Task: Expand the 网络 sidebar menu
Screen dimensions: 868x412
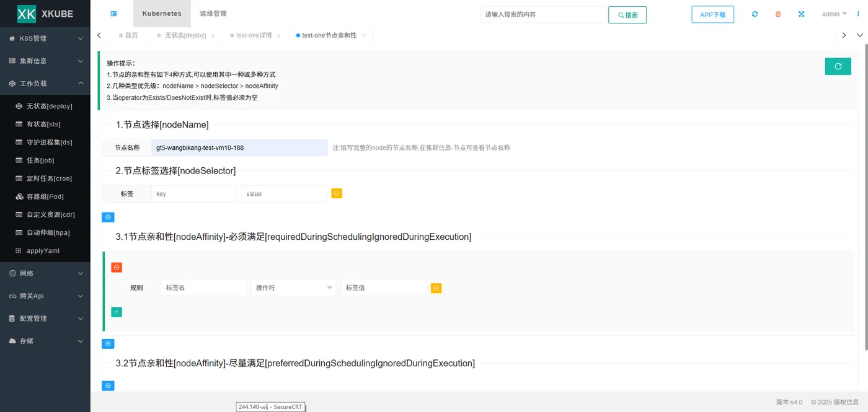Action: click(45, 273)
